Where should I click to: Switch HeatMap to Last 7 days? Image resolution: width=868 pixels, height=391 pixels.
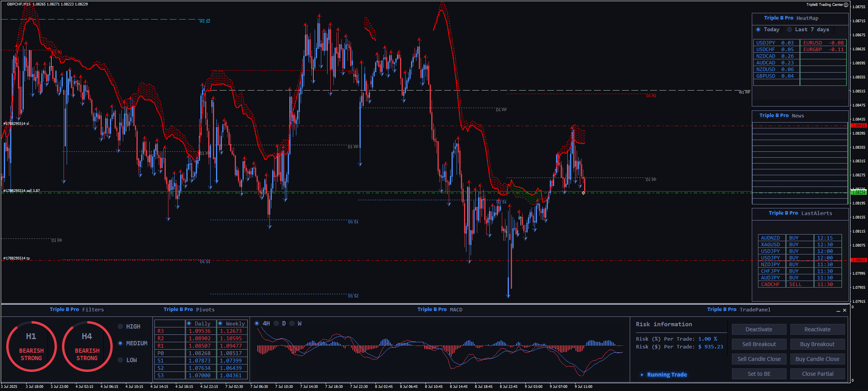point(790,30)
